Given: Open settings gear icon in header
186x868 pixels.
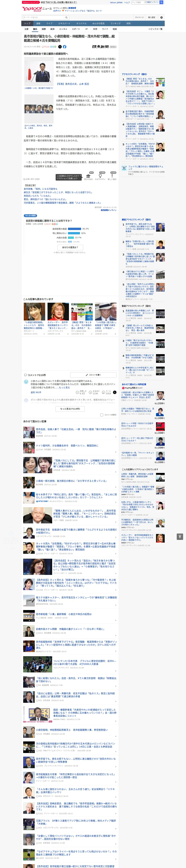Looking at the screenshot, I should 161,18.
